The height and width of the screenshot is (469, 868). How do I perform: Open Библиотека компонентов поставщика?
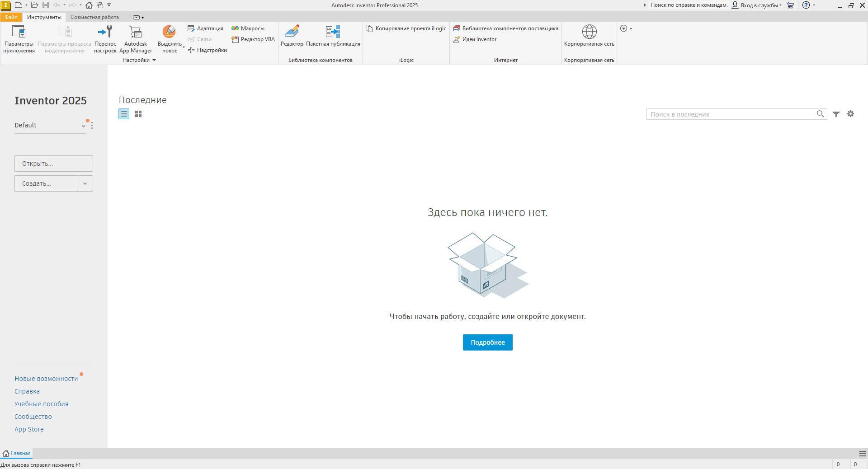(505, 28)
